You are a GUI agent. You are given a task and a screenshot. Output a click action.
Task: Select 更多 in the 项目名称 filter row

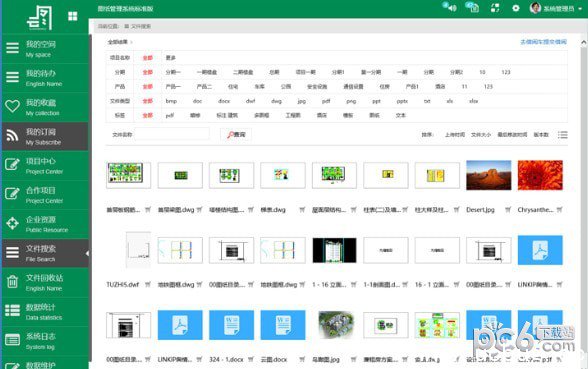(x=171, y=58)
